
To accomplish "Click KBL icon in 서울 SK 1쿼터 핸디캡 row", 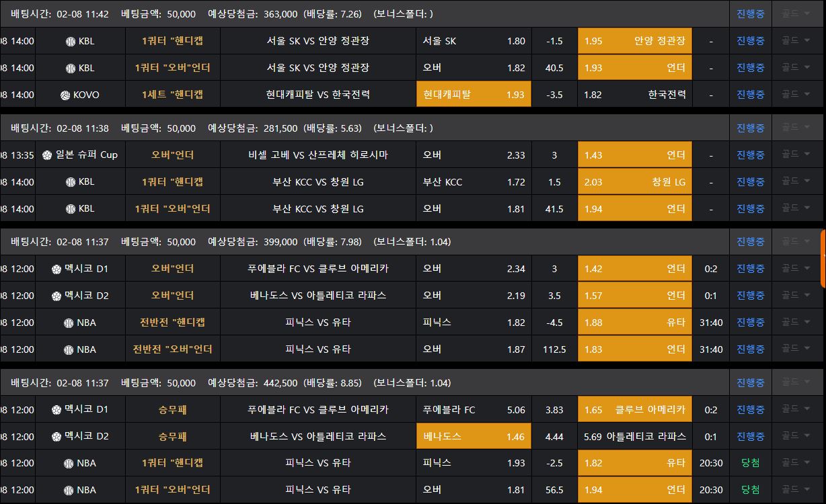I will (70, 41).
